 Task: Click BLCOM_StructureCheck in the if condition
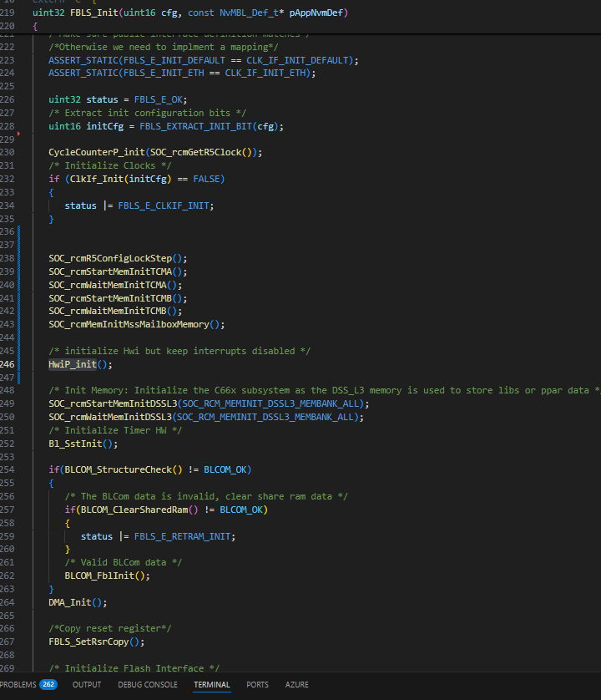119,469
